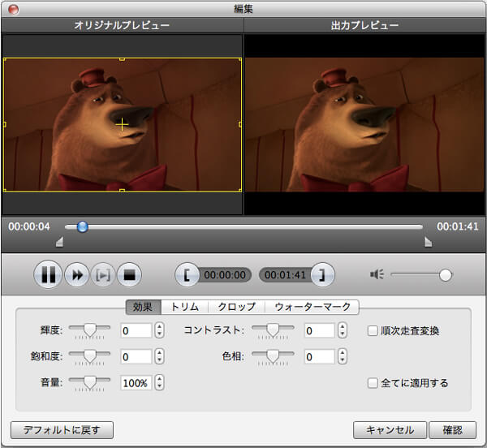Click the current time 00:00:04 label

point(29,226)
